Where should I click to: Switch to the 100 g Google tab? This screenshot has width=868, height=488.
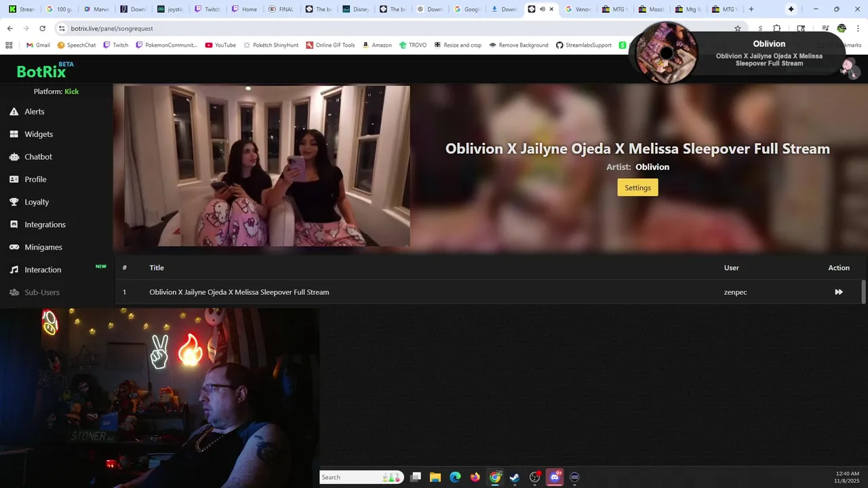(58, 9)
